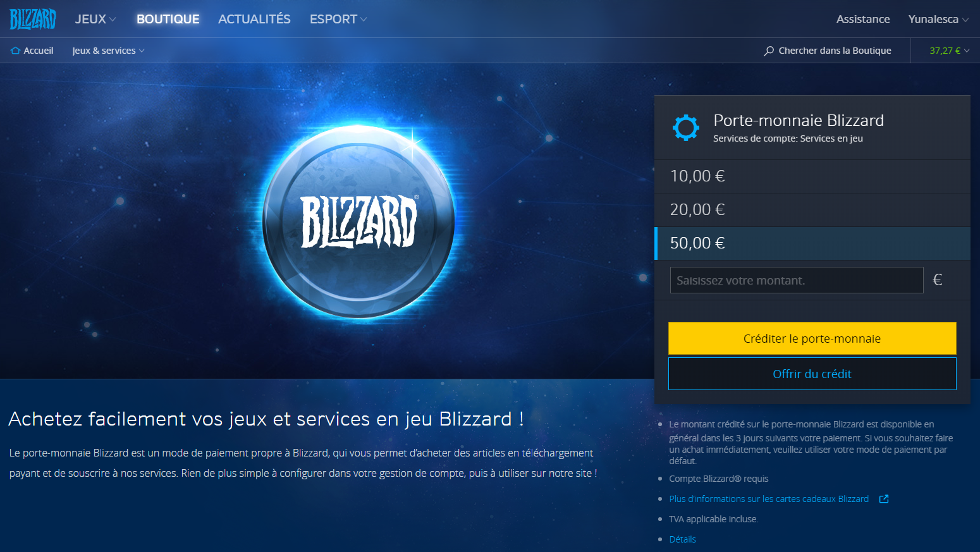Screen dimensions: 980x552
Task: Open the Yunalesca account dropdown
Action: (x=938, y=19)
